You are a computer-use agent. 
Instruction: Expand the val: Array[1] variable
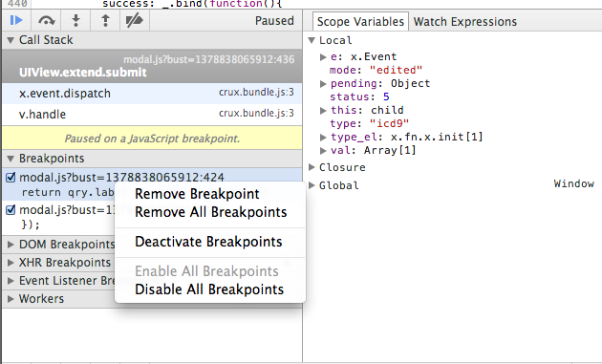[323, 151]
